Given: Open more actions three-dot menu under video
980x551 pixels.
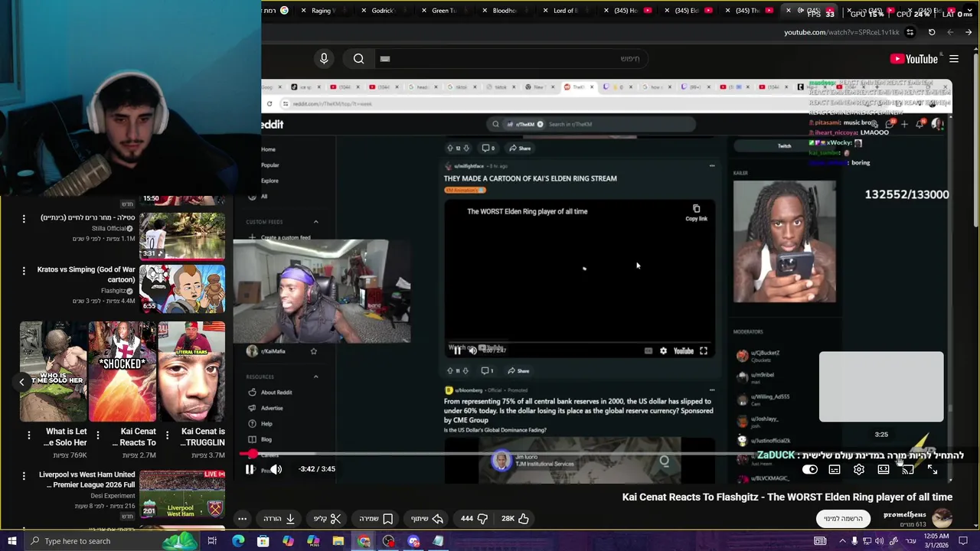Looking at the screenshot, I should 242,519.
